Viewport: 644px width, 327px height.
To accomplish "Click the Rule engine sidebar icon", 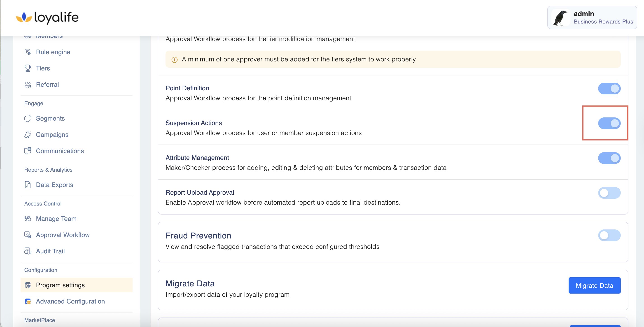I will [28, 52].
